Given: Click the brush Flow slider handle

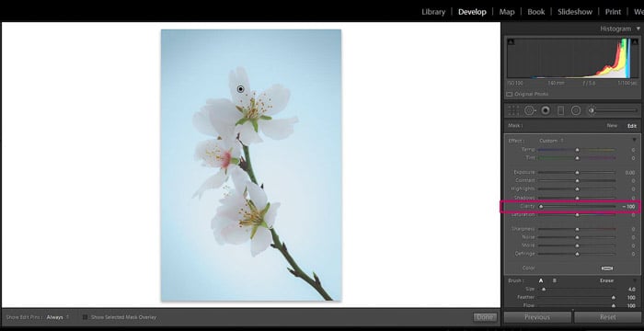Looking at the screenshot, I should (x=614, y=306).
